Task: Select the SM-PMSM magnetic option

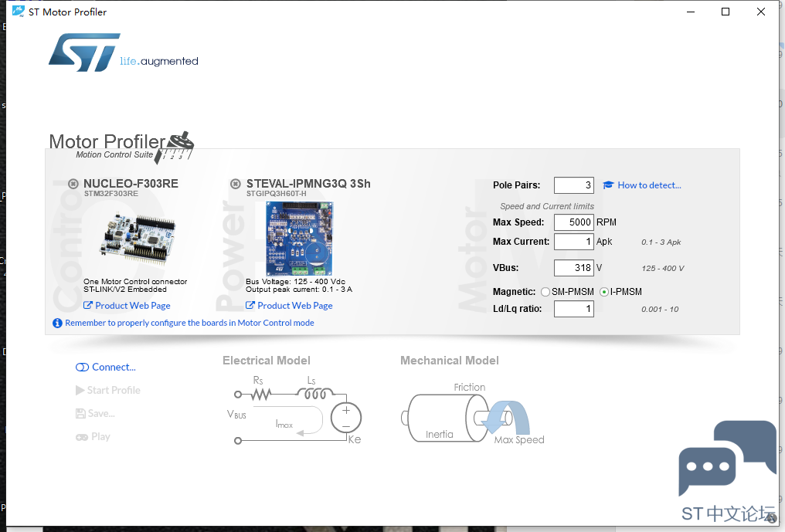Action: 545,292
